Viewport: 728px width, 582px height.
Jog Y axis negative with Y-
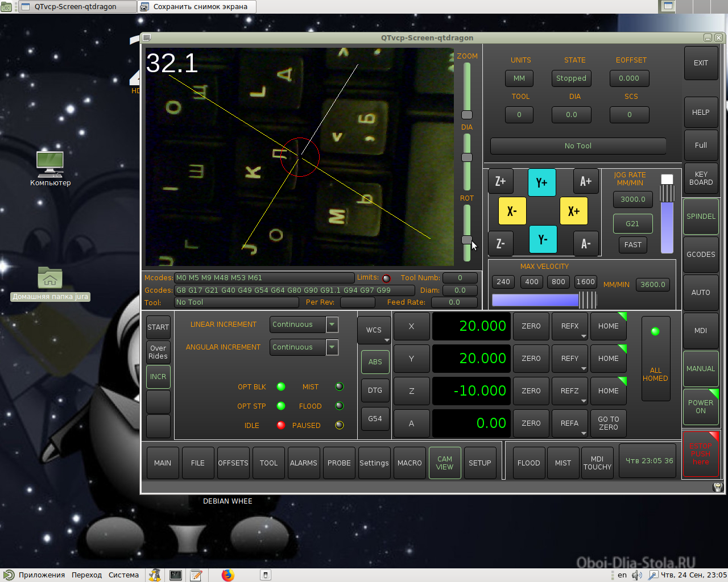[543, 239]
